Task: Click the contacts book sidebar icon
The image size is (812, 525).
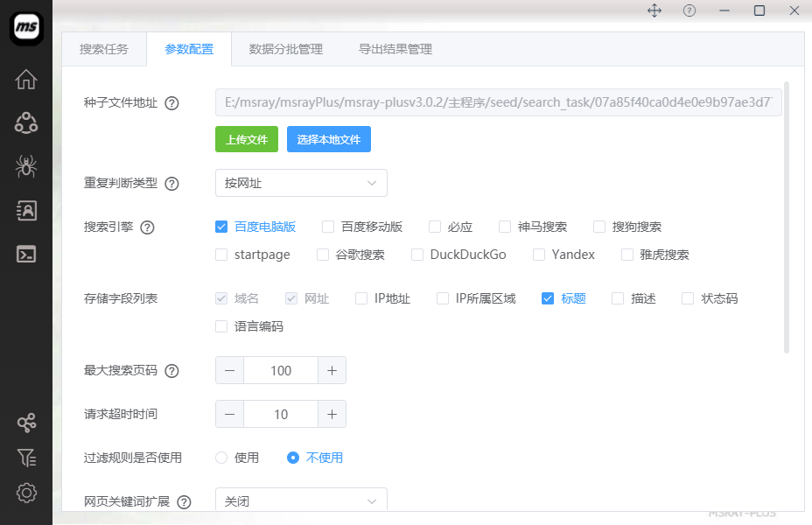Action: coord(26,210)
